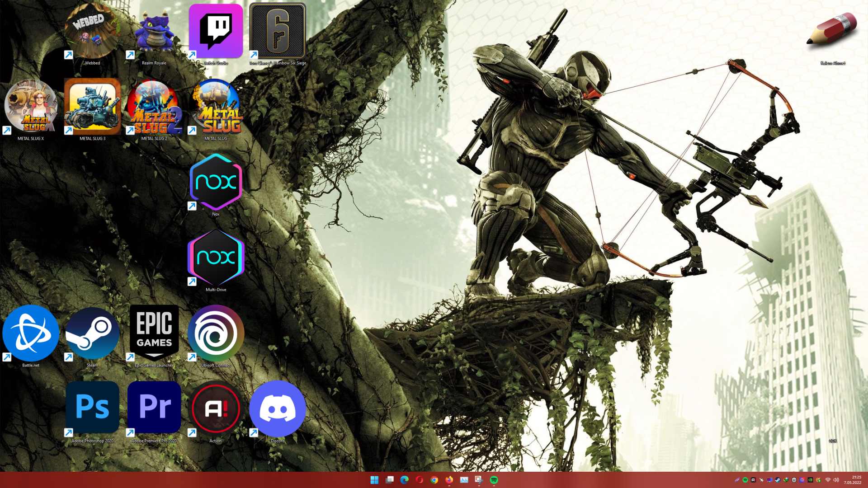Open Metal Slug 3

click(92, 108)
